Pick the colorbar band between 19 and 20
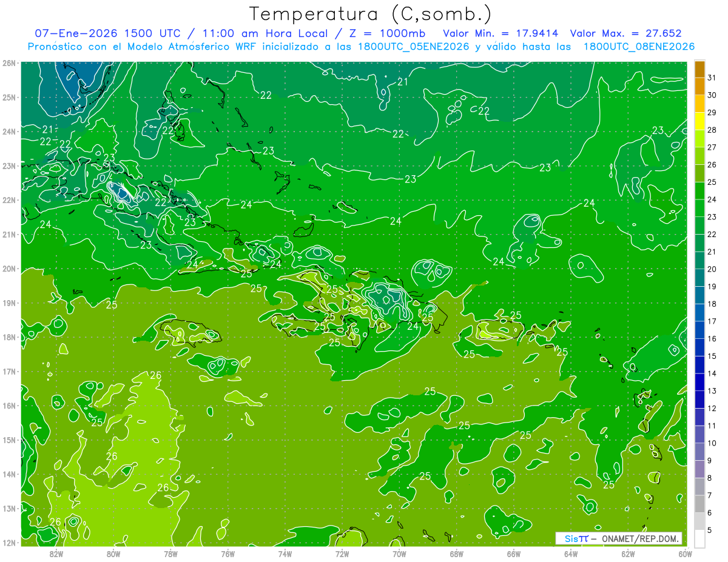 click(699, 278)
